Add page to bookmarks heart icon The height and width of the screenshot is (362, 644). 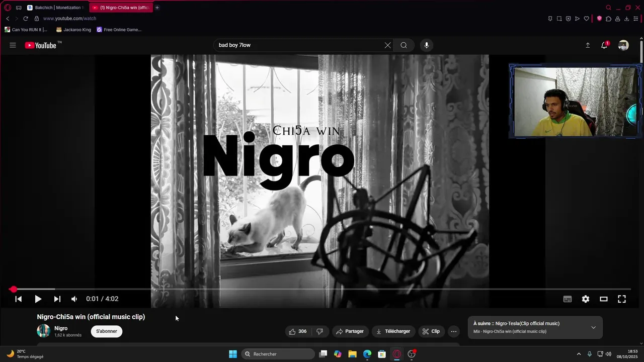click(586, 19)
